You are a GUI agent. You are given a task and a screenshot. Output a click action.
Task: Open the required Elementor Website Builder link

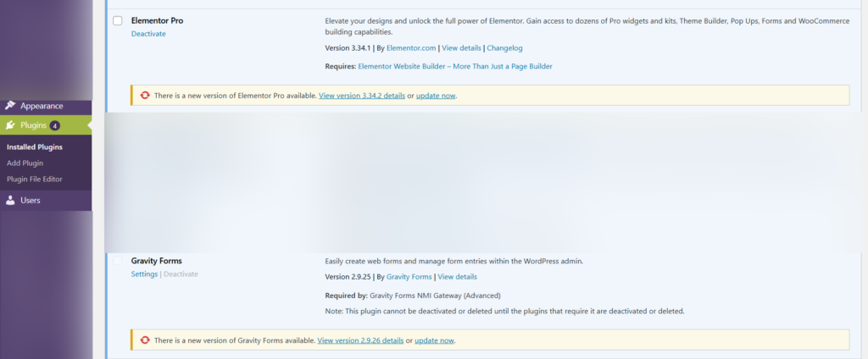coord(455,66)
